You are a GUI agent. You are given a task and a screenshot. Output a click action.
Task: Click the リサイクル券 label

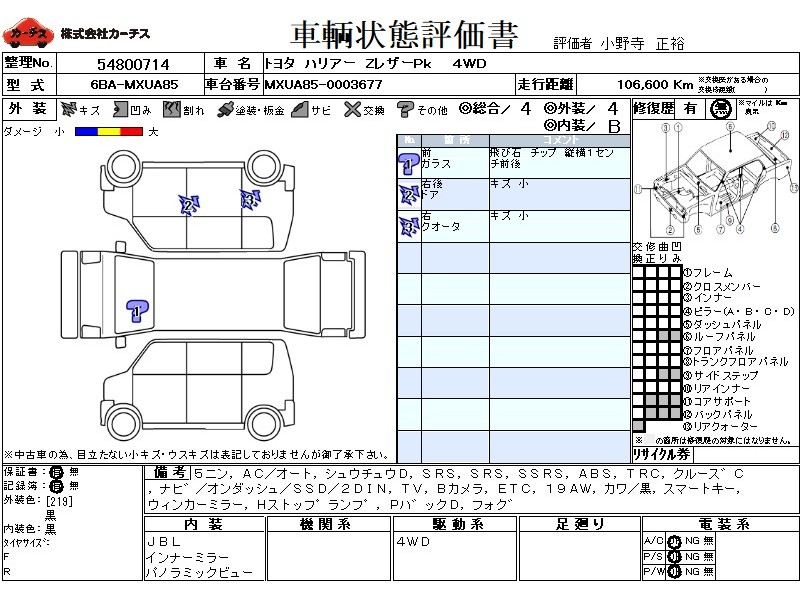(x=662, y=454)
